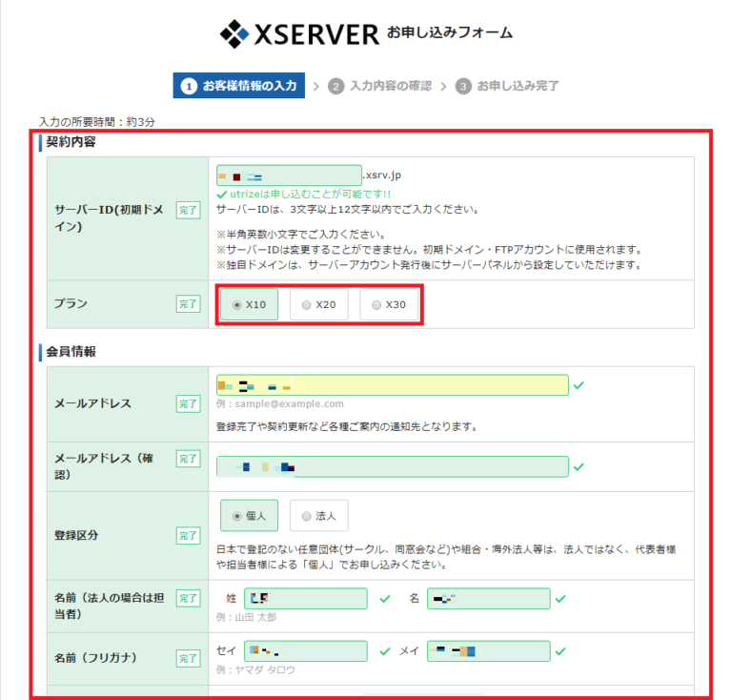Image resolution: width=732 pixels, height=700 pixels.
Task: Click the '会員情報' section heading
Action: 71,351
